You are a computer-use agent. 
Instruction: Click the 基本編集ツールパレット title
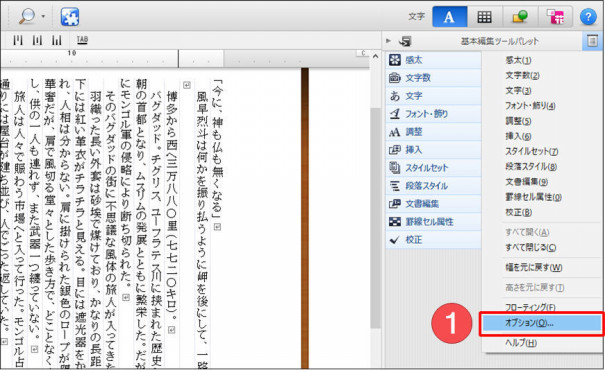click(x=500, y=41)
